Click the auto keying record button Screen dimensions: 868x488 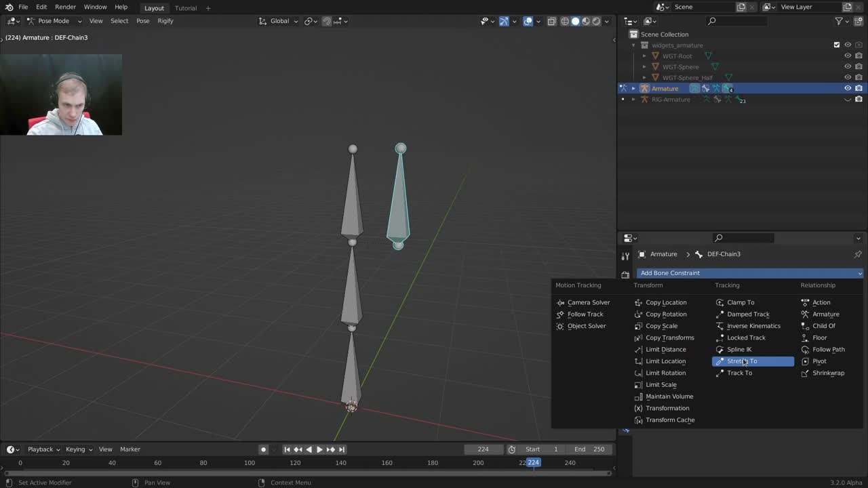(264, 449)
